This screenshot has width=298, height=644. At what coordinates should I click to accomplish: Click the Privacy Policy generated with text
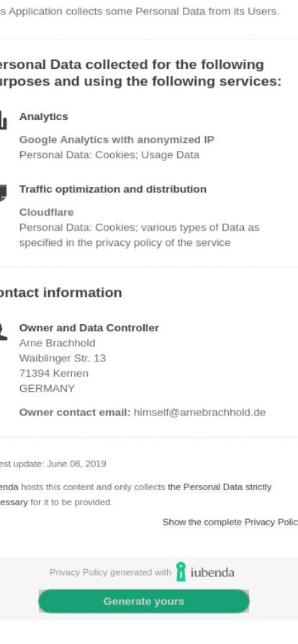[x=110, y=572]
